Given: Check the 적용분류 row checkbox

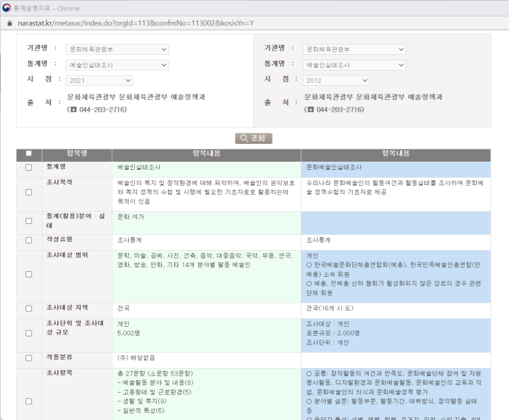Looking at the screenshot, I should tap(29, 358).
